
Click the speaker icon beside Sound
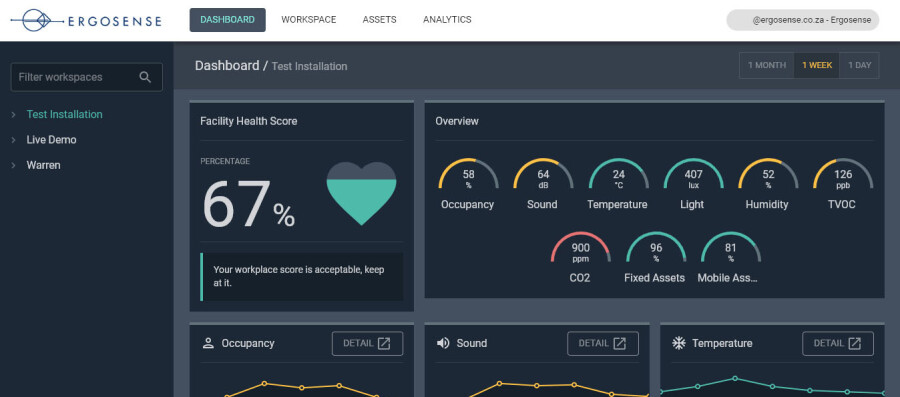click(x=443, y=343)
